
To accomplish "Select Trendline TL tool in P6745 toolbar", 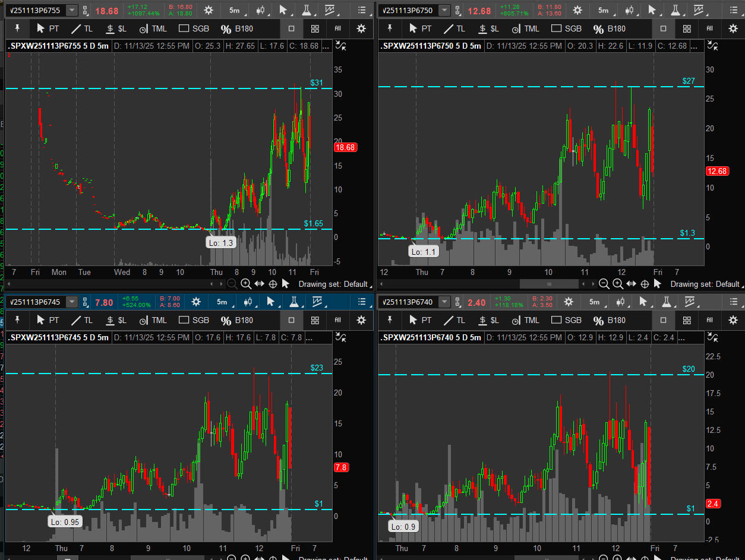I will pyautogui.click(x=82, y=320).
